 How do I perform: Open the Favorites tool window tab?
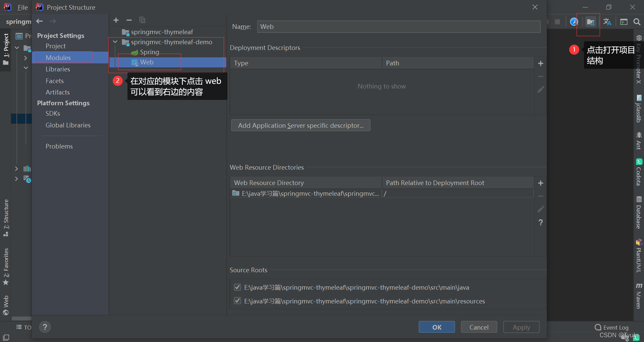[x=6, y=267]
